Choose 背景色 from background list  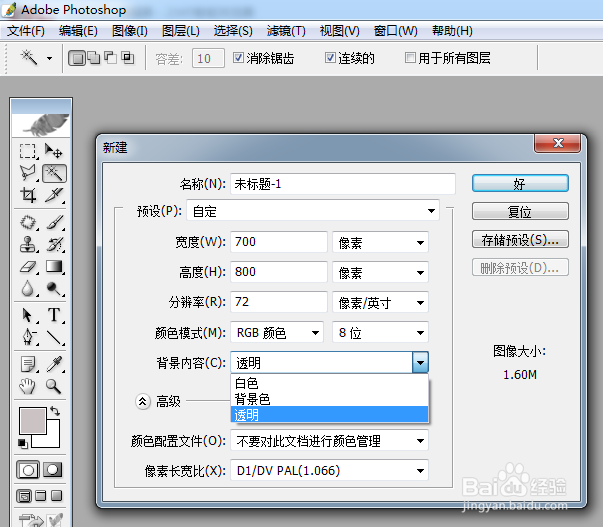[330, 399]
